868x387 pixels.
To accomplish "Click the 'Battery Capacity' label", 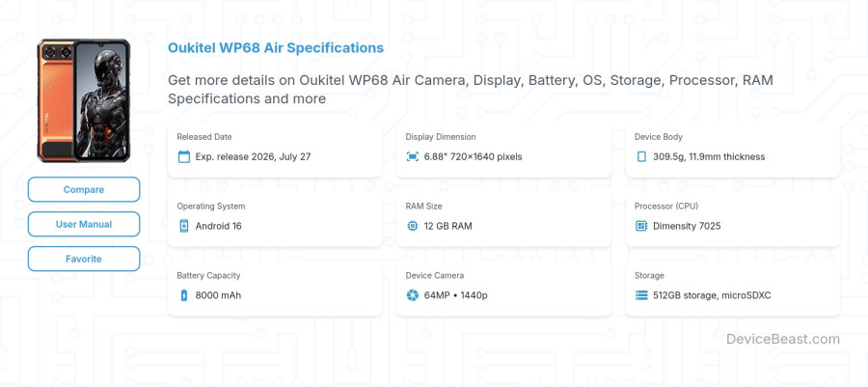I will click(208, 275).
